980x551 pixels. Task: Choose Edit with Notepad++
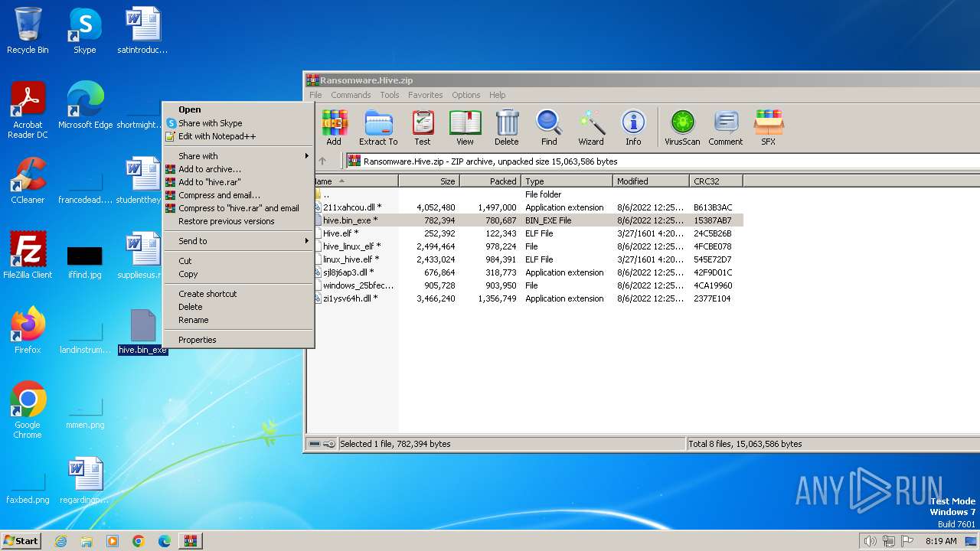pyautogui.click(x=238, y=136)
